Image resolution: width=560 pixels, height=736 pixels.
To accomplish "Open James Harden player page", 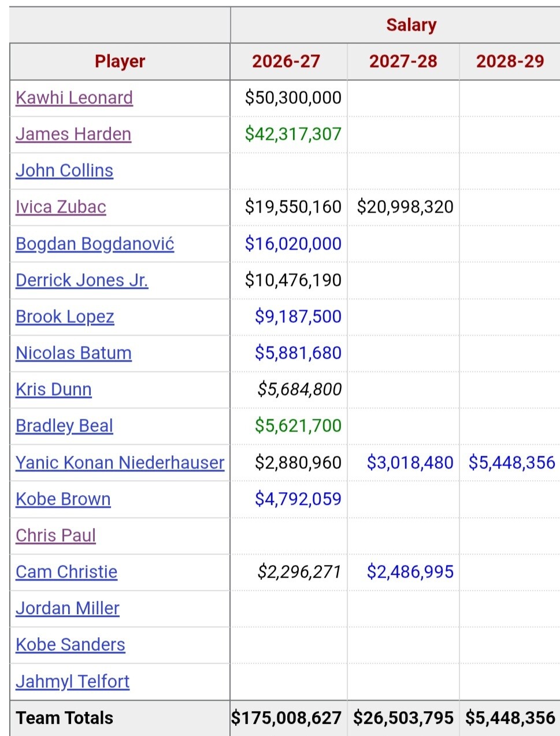I will coord(73,134).
